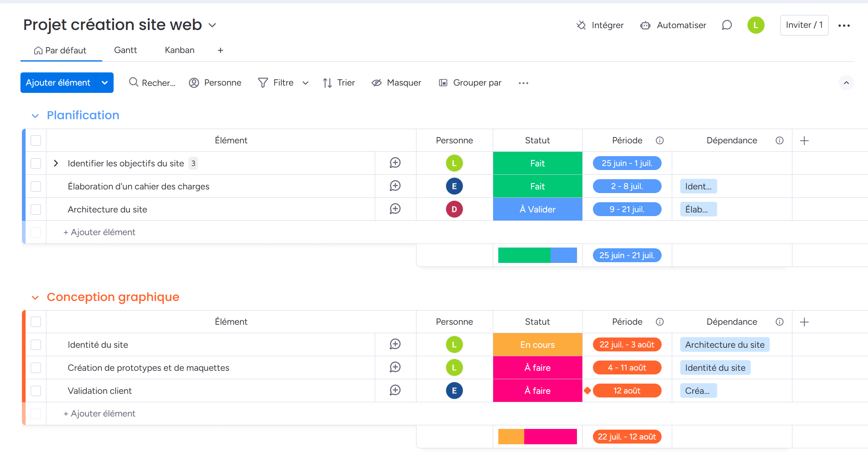Collapse the Planification group

[35, 116]
